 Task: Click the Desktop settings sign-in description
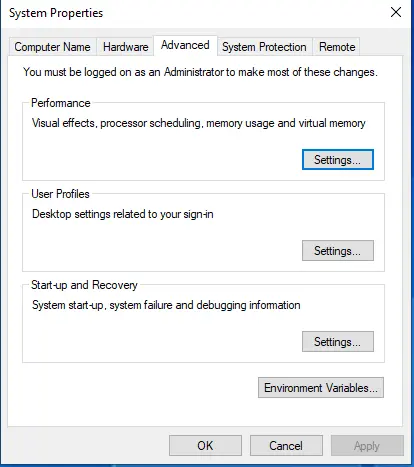tap(123, 214)
